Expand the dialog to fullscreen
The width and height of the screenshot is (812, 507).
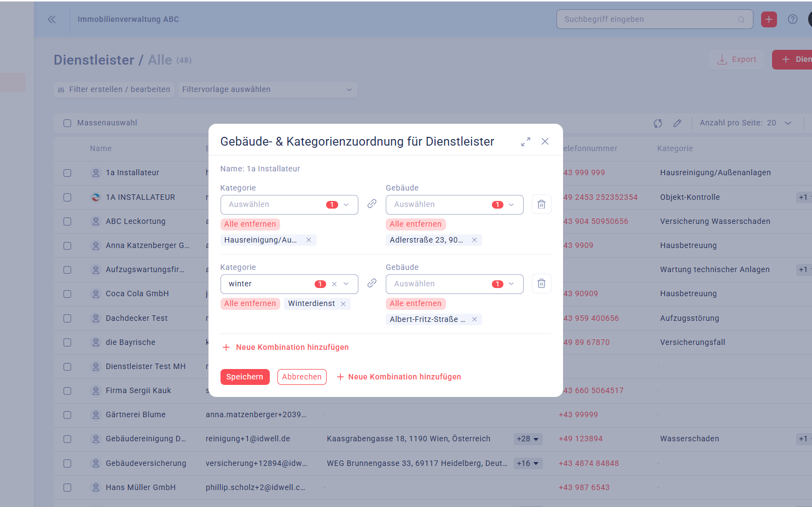pos(526,142)
